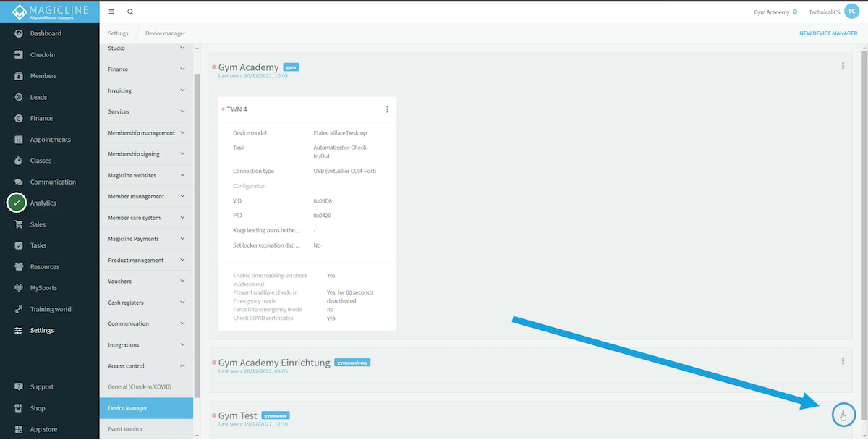Expand the Finance settings section

coord(146,69)
